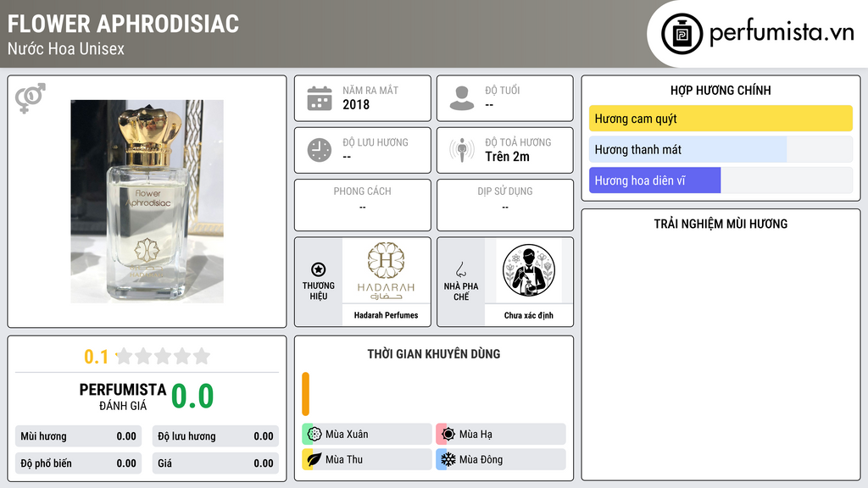Click the Hương cam quýt accord bar

point(721,119)
